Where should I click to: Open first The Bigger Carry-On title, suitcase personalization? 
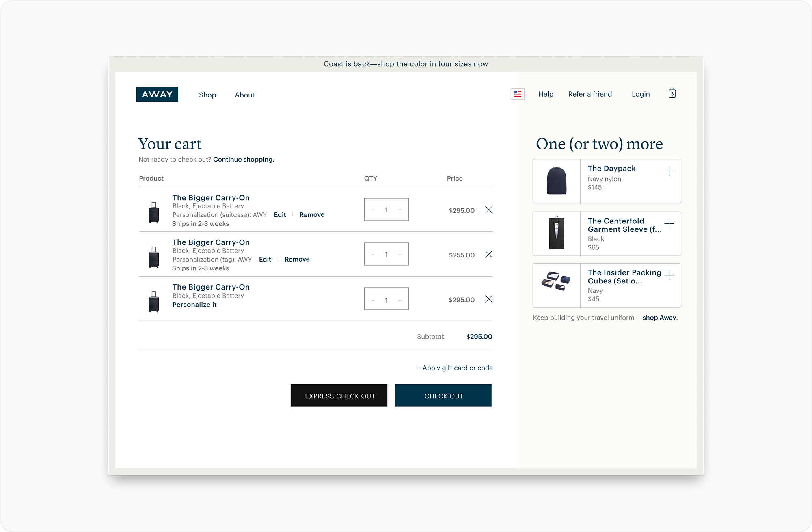pyautogui.click(x=211, y=197)
